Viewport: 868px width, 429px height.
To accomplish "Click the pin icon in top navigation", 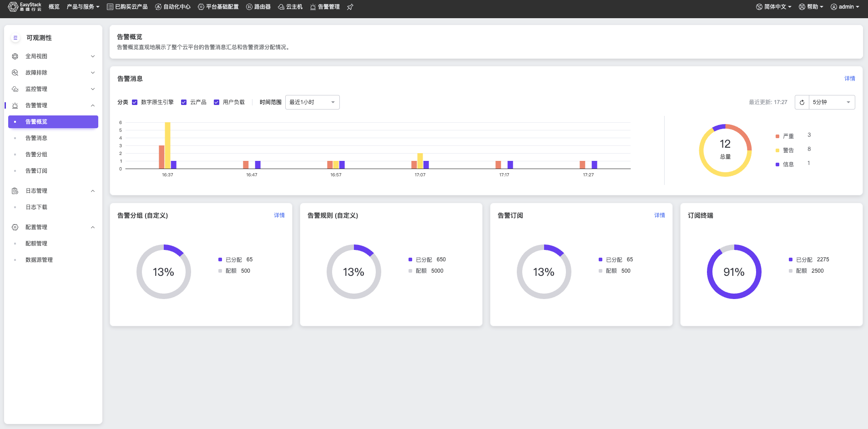I will coord(350,7).
